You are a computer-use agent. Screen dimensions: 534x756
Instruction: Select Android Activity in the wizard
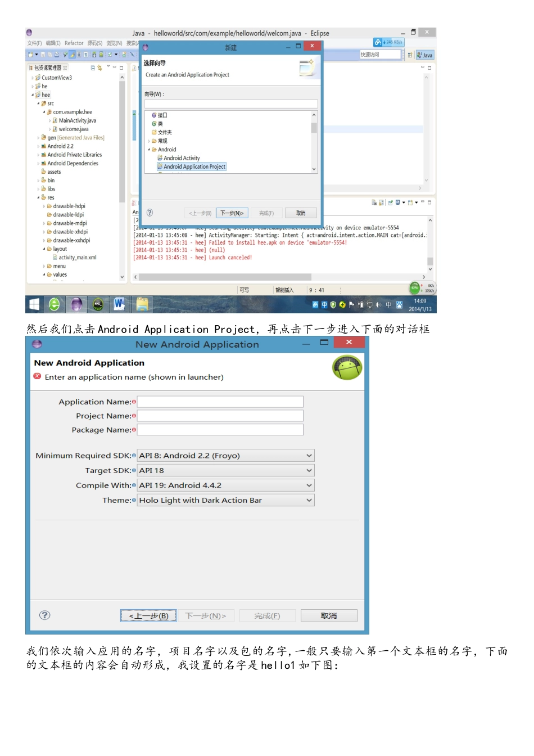tap(179, 158)
